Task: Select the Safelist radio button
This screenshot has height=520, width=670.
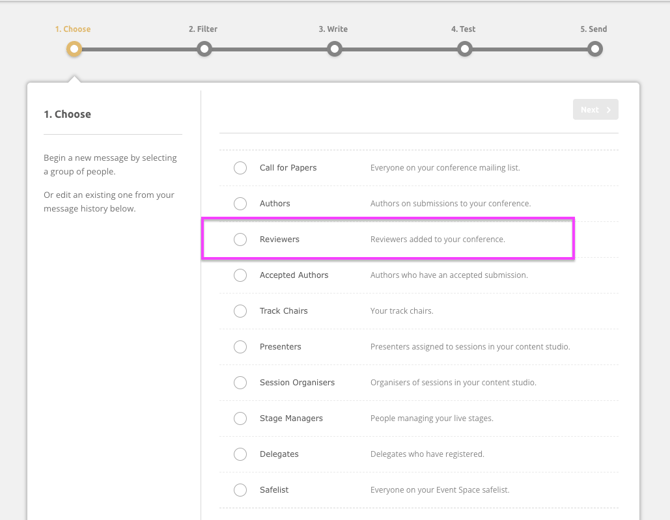Action: pyautogui.click(x=240, y=490)
